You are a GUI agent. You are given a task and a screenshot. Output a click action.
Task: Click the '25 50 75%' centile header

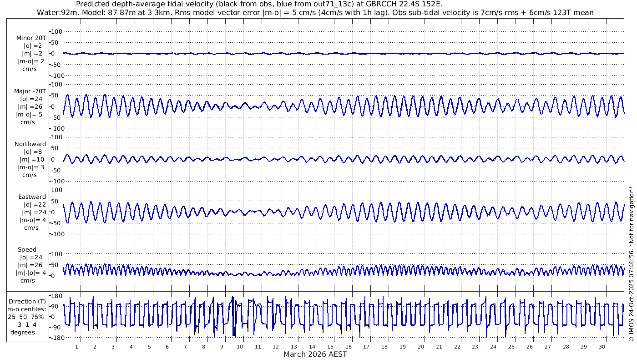[25, 317]
